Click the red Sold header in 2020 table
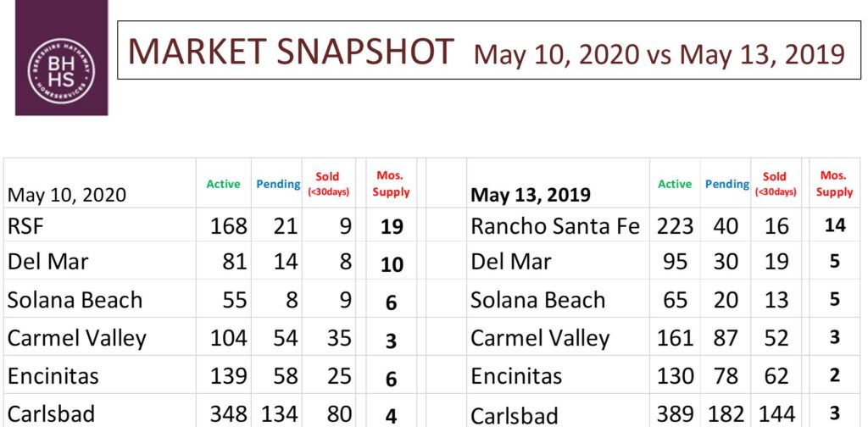Image resolution: width=868 pixels, height=427 pixels. (x=328, y=184)
